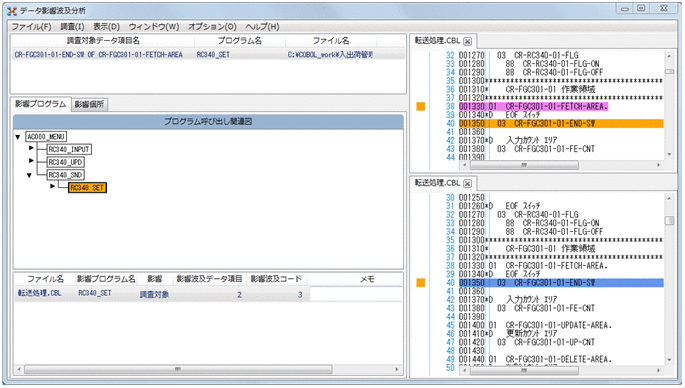Minimize the データ影響波及分析 window
Screen dimensions: 685x388
[625, 8]
